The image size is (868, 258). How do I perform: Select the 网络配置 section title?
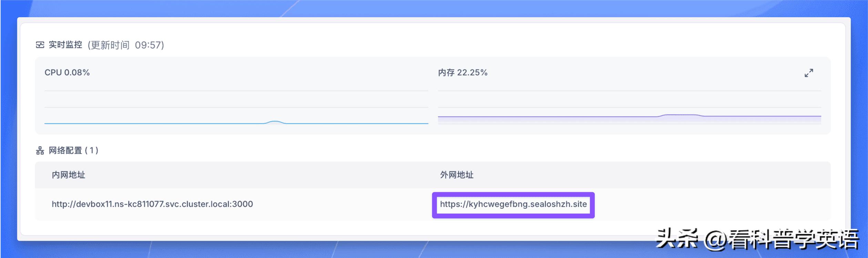(65, 151)
